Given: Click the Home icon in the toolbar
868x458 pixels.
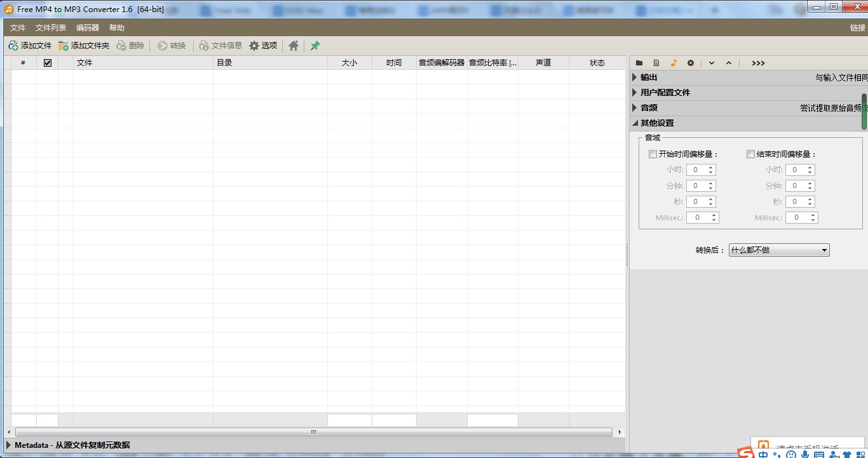Looking at the screenshot, I should coord(294,46).
